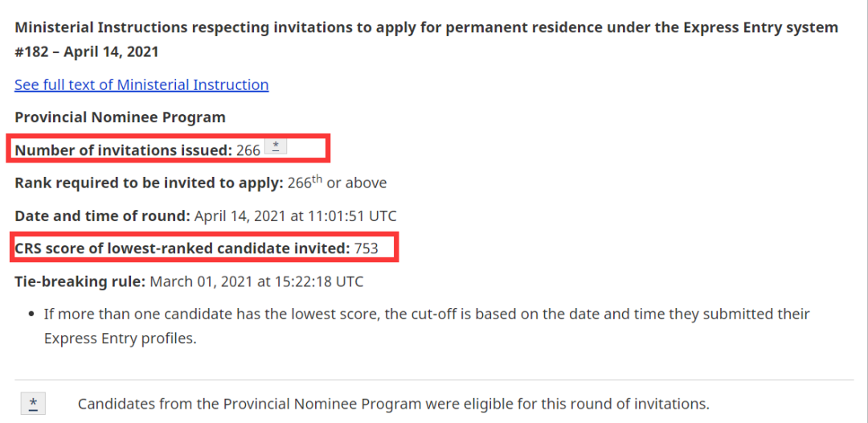Viewport: 868px width, 423px height.
Task: Click the "#182 – April 14, 2021" heading line
Action: click(x=87, y=51)
